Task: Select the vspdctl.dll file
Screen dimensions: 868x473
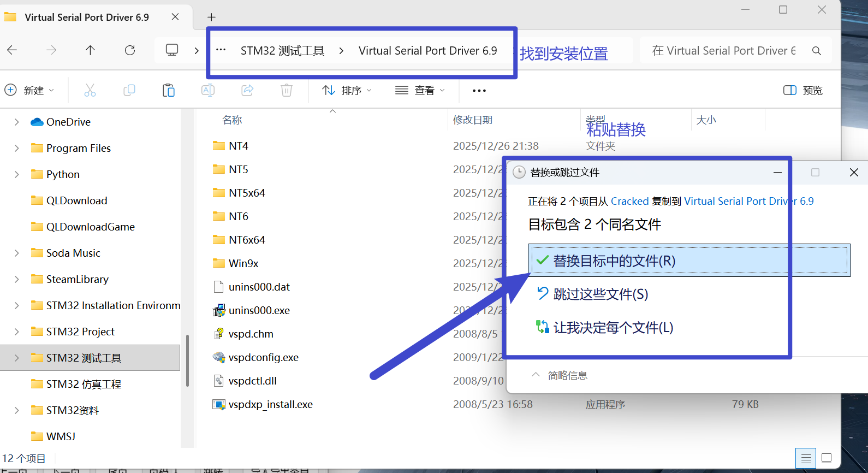Action: (x=253, y=381)
